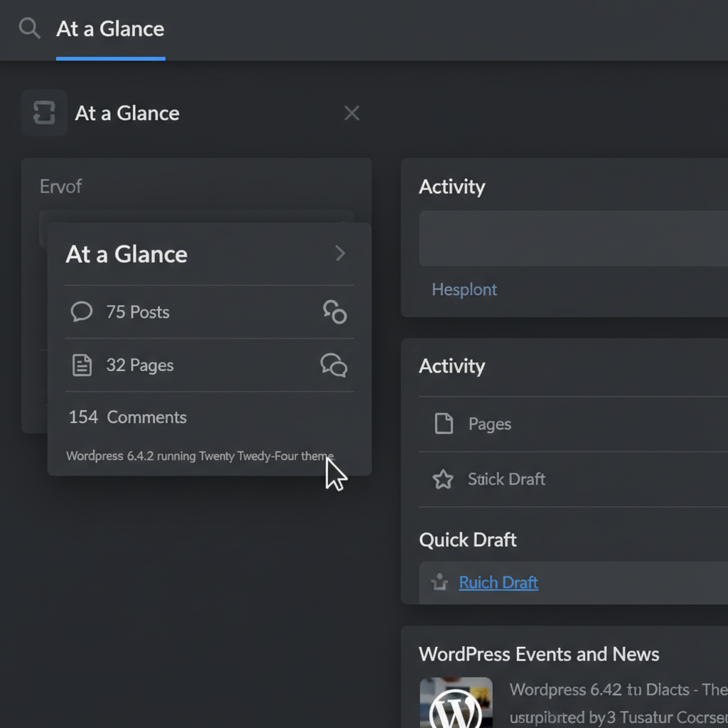This screenshot has height=728, width=728.
Task: Click the star icon beside Stick Draft
Action: (x=443, y=479)
